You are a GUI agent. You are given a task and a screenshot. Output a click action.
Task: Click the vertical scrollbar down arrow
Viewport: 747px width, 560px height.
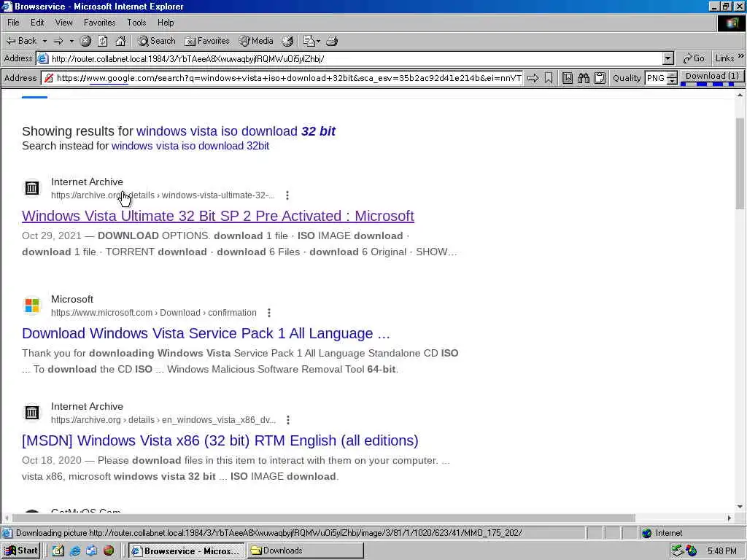[740, 507]
